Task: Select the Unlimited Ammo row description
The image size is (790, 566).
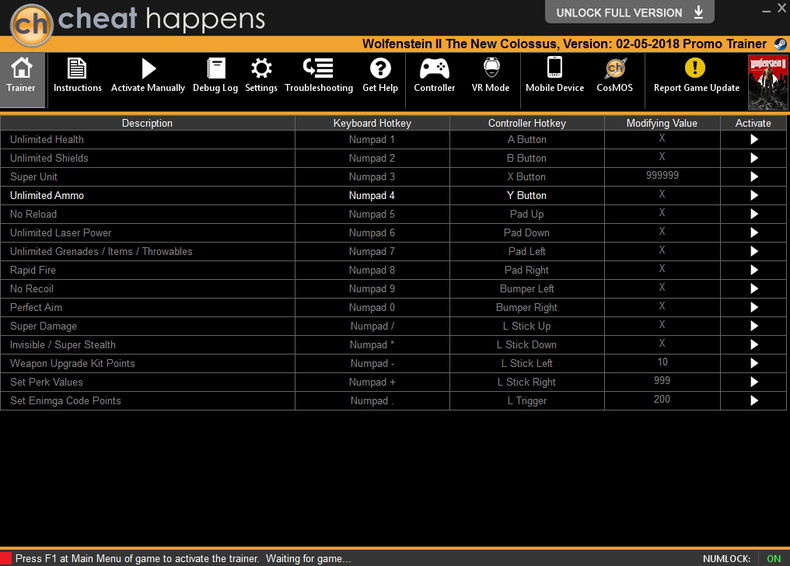Action: (47, 196)
